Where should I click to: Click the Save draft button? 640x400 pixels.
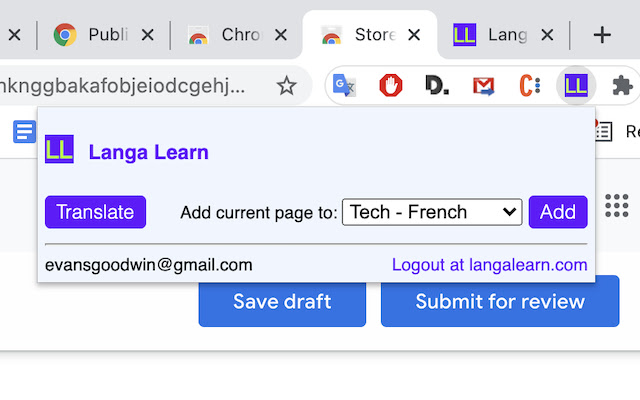click(282, 301)
